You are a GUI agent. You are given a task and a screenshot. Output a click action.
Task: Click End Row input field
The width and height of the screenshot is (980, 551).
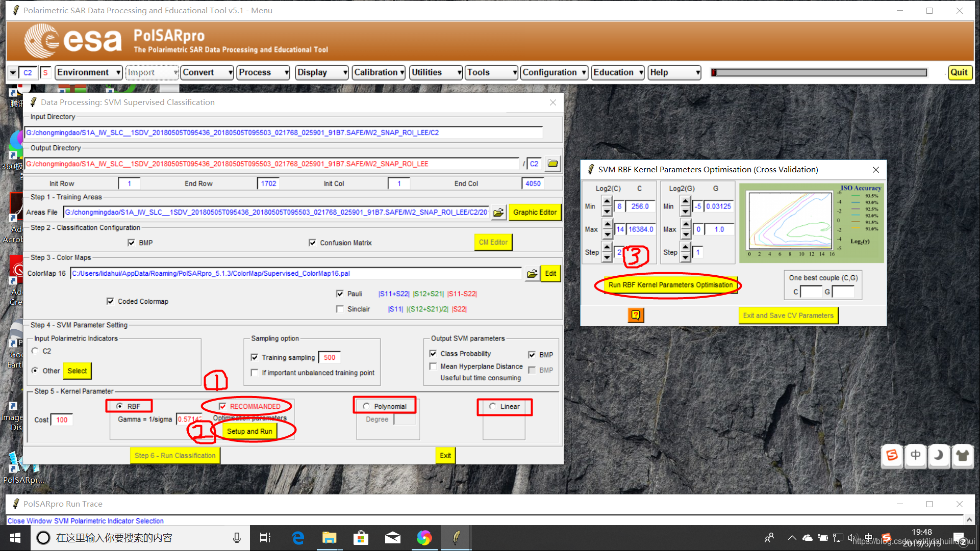coord(268,183)
